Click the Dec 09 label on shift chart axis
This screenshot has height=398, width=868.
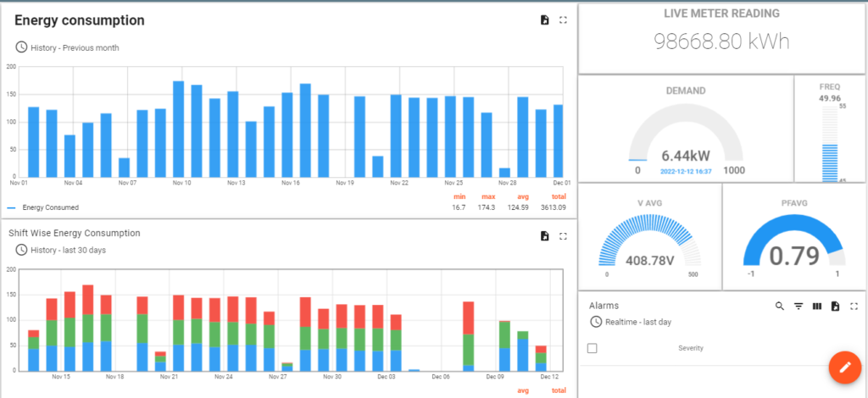coord(495,377)
